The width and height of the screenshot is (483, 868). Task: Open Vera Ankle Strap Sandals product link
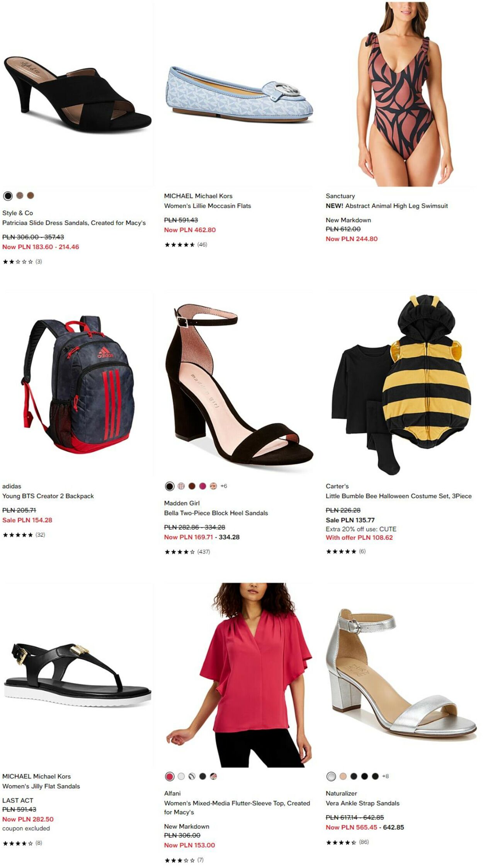tap(362, 803)
